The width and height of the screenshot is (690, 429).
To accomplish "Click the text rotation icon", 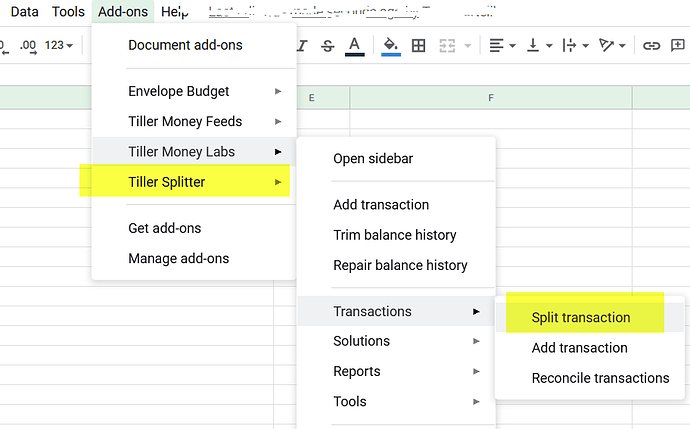I will click(x=606, y=45).
